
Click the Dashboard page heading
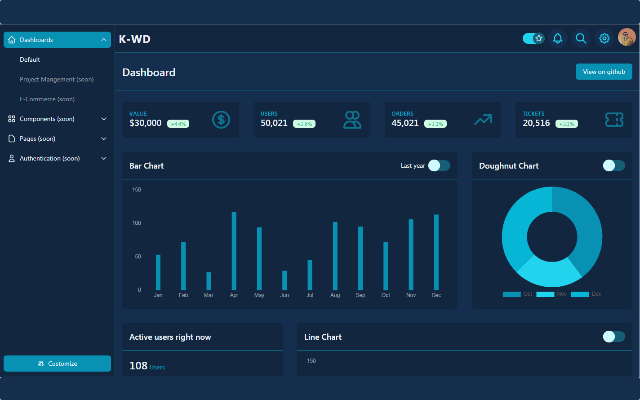click(149, 72)
